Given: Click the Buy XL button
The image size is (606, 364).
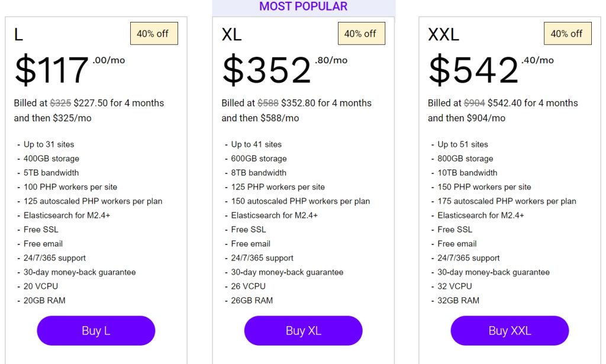Looking at the screenshot, I should (303, 330).
